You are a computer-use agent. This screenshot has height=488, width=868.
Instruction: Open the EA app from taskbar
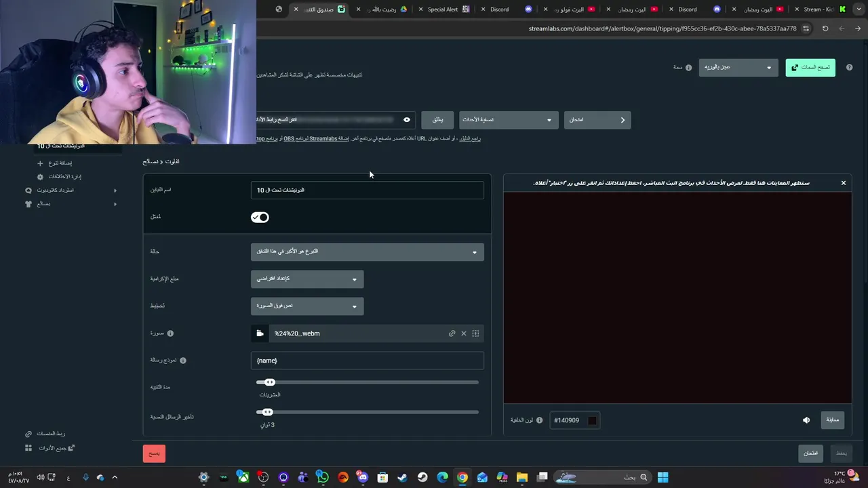point(343,477)
